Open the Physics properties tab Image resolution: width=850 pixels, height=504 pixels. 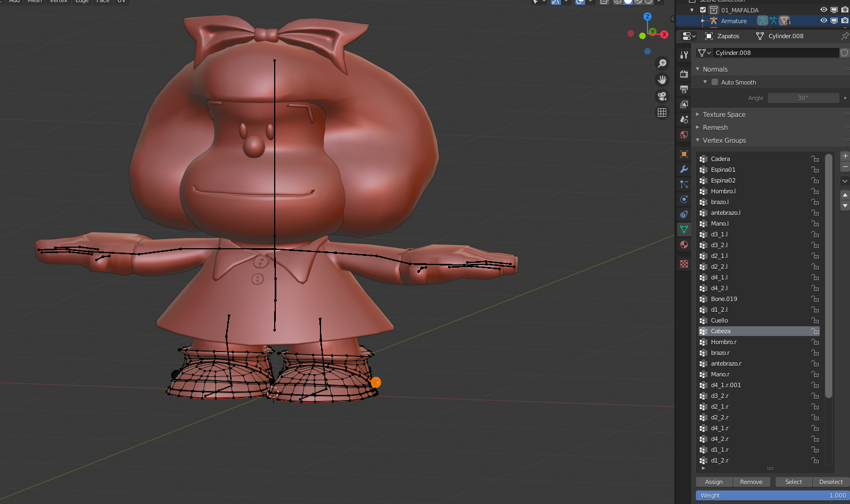pyautogui.click(x=684, y=199)
